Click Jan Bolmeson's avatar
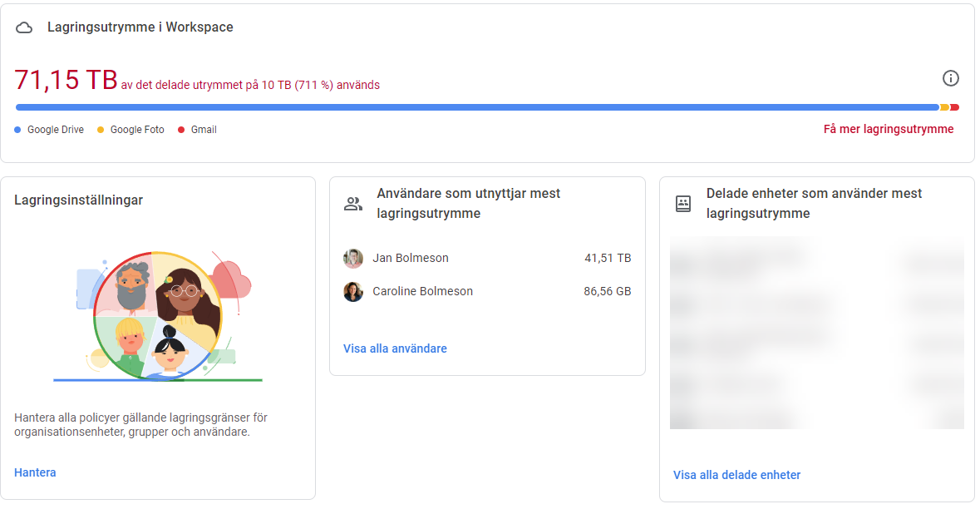This screenshot has height=509, width=980. click(x=353, y=258)
